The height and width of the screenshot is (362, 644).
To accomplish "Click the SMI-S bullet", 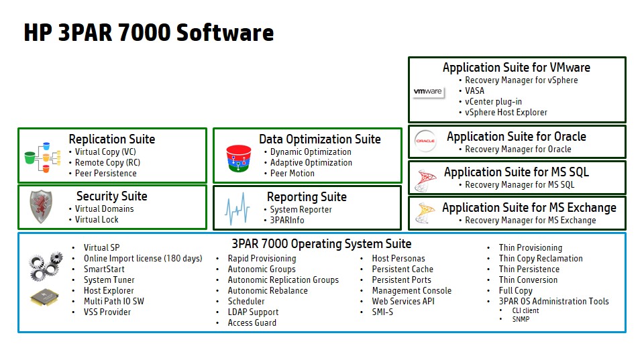I will click(382, 312).
